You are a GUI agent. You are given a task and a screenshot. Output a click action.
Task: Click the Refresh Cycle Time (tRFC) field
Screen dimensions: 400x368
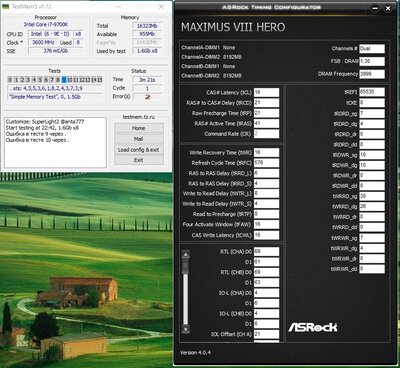coord(266,163)
